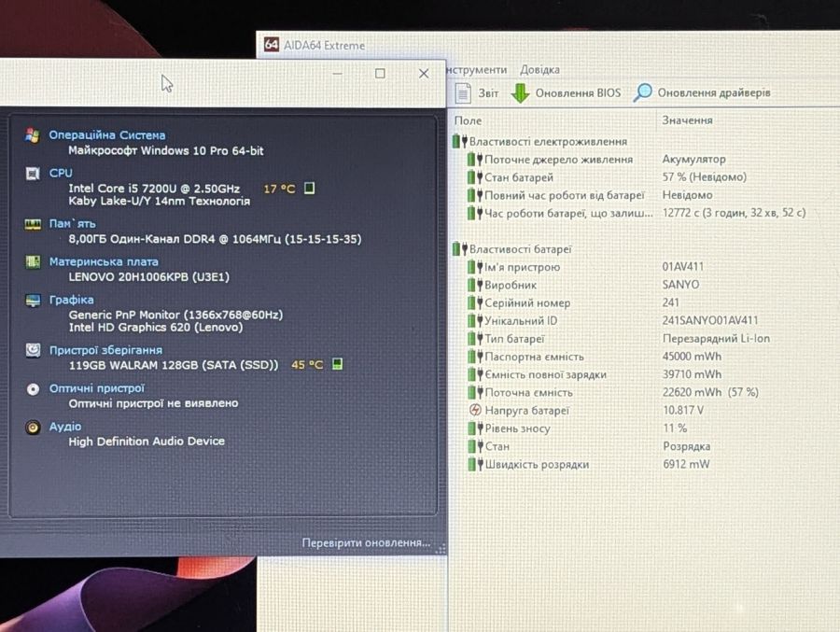Select the Час роботи батареї, що залиш... row
Viewport: 840px width, 632px height.
click(x=637, y=213)
